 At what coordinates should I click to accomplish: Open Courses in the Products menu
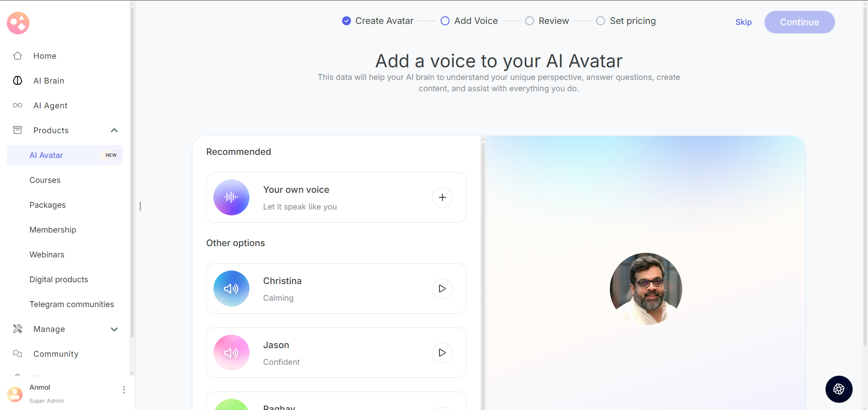pos(45,180)
